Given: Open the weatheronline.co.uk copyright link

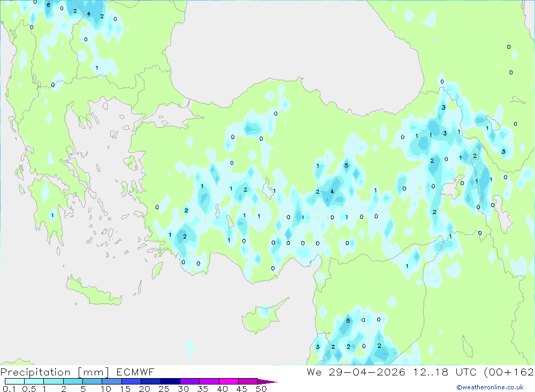Looking at the screenshot, I should 490,387.
